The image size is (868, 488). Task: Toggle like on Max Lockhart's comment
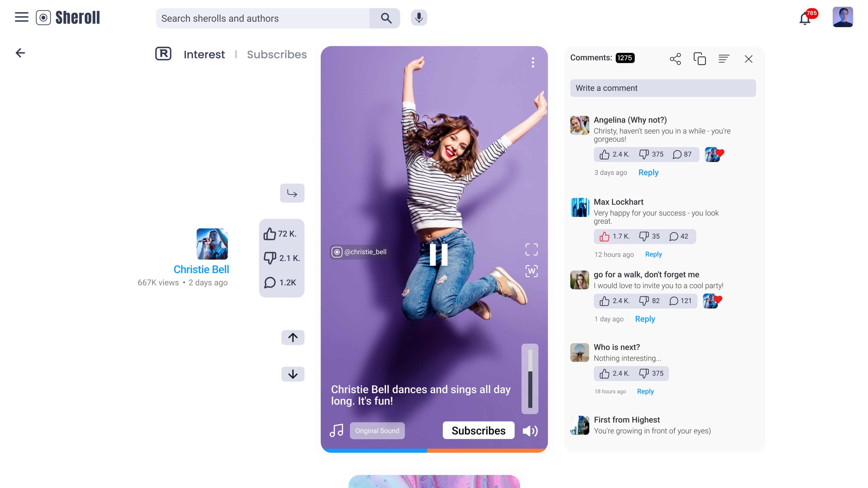(605, 236)
